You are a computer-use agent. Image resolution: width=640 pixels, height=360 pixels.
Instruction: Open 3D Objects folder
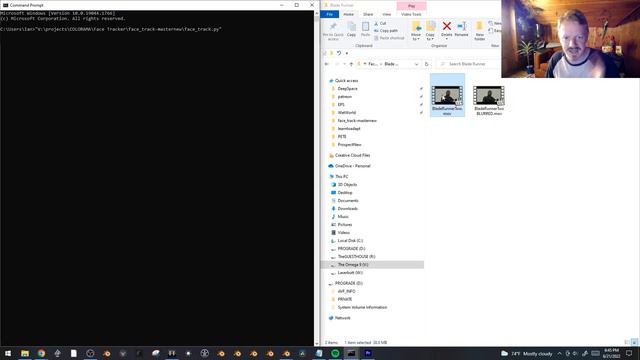click(x=347, y=184)
